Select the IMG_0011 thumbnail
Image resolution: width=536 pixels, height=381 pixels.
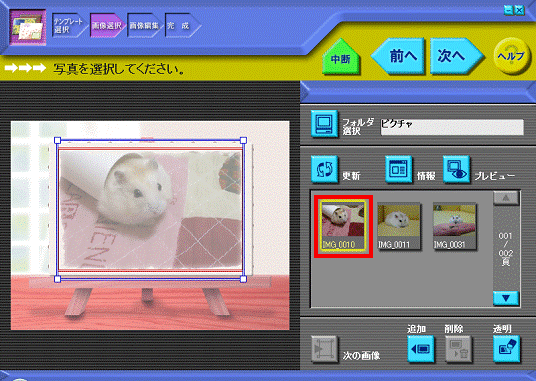click(399, 227)
